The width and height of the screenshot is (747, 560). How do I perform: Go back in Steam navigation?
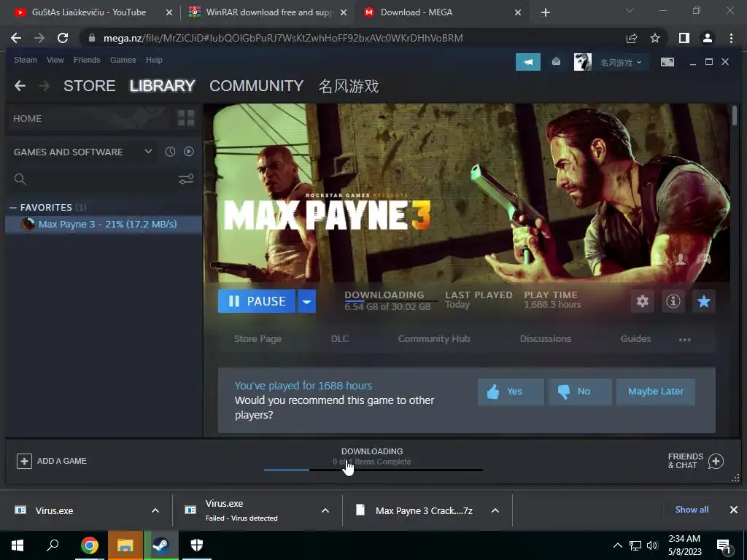(x=20, y=86)
